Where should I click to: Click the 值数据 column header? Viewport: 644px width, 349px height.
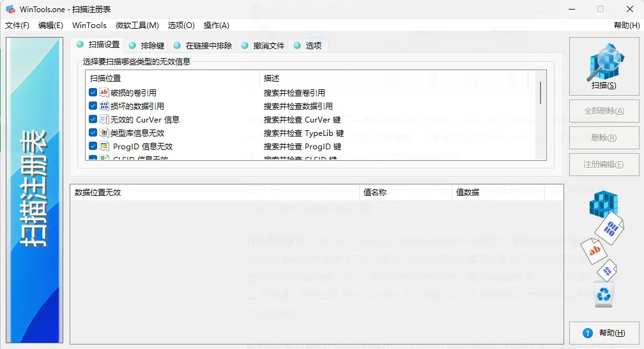pyautogui.click(x=498, y=192)
